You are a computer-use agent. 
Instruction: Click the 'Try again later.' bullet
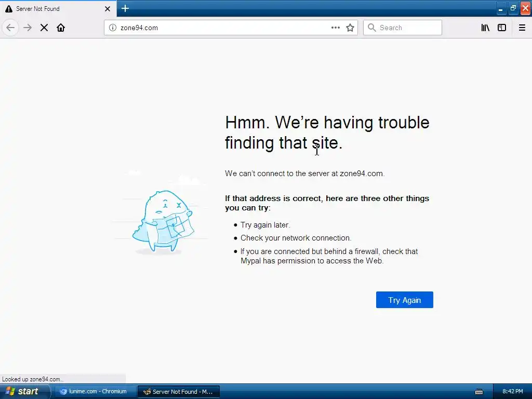[x=265, y=225]
